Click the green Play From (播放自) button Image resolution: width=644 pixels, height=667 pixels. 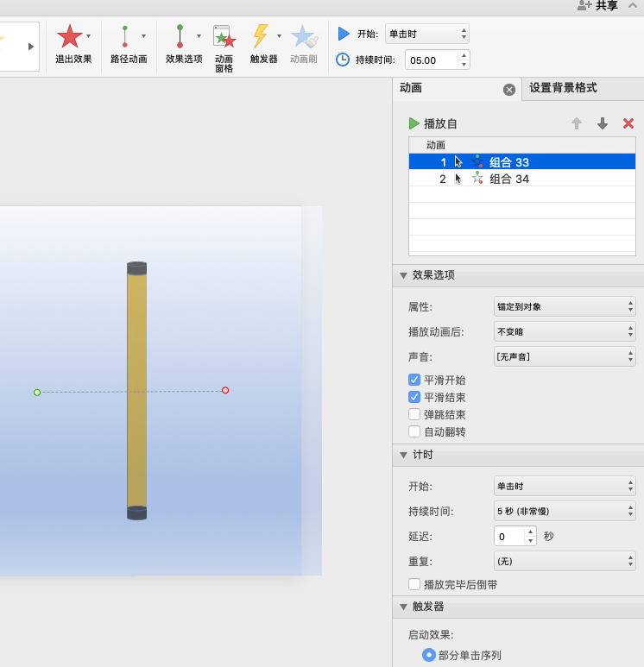pyautogui.click(x=414, y=123)
